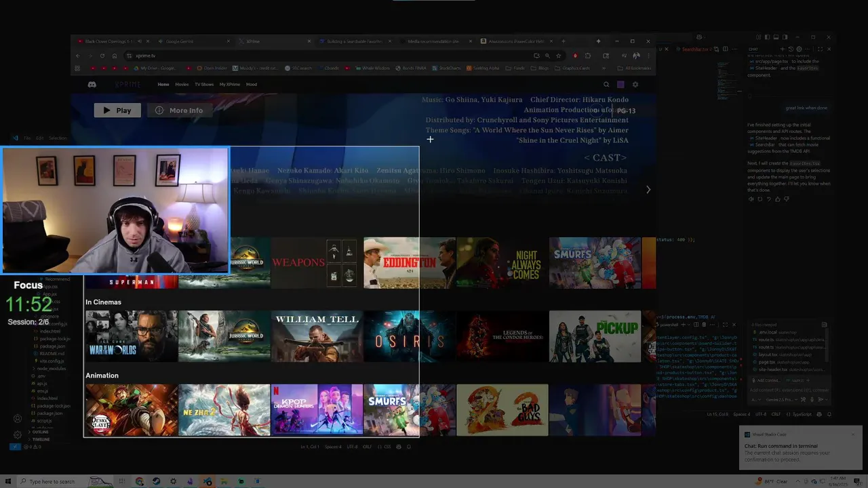The height and width of the screenshot is (488, 868).
Task: Expand the OUTLINE section in VS Code explorer
Action: click(x=41, y=432)
